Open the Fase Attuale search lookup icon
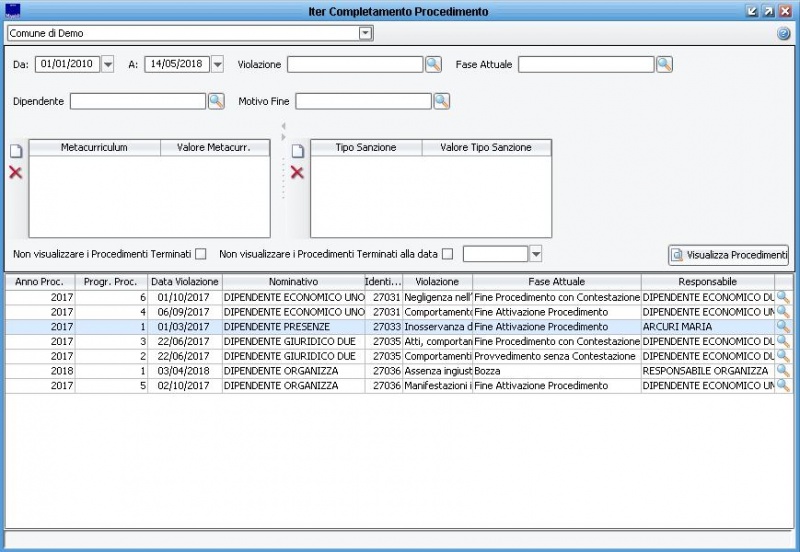800x552 pixels. [664, 64]
